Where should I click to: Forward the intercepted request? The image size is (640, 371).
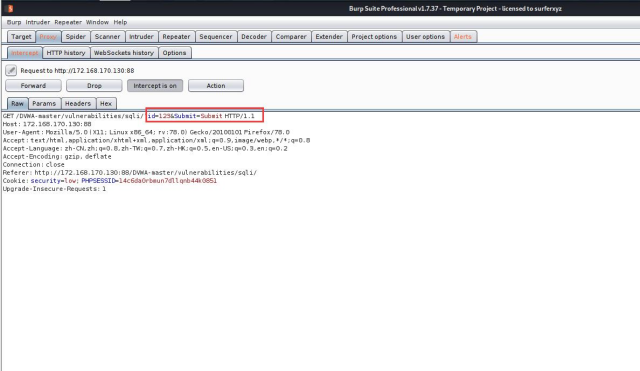click(x=33, y=86)
